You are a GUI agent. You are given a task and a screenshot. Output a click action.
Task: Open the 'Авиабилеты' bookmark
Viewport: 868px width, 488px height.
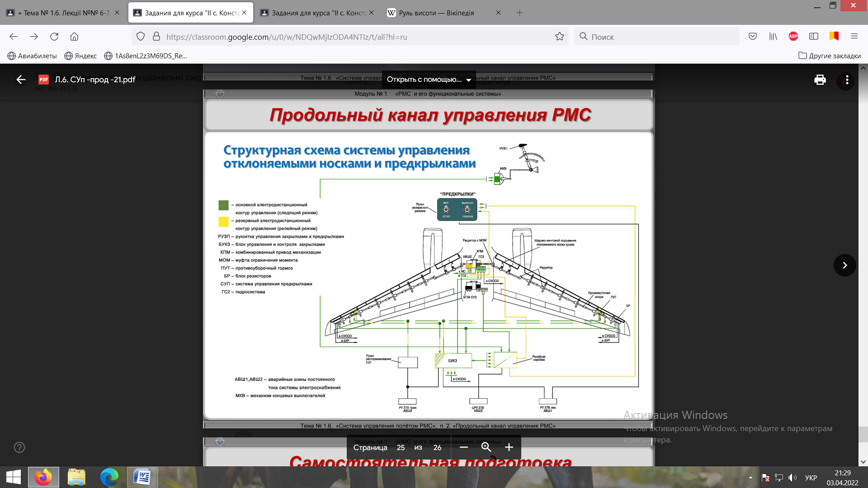[x=32, y=56]
